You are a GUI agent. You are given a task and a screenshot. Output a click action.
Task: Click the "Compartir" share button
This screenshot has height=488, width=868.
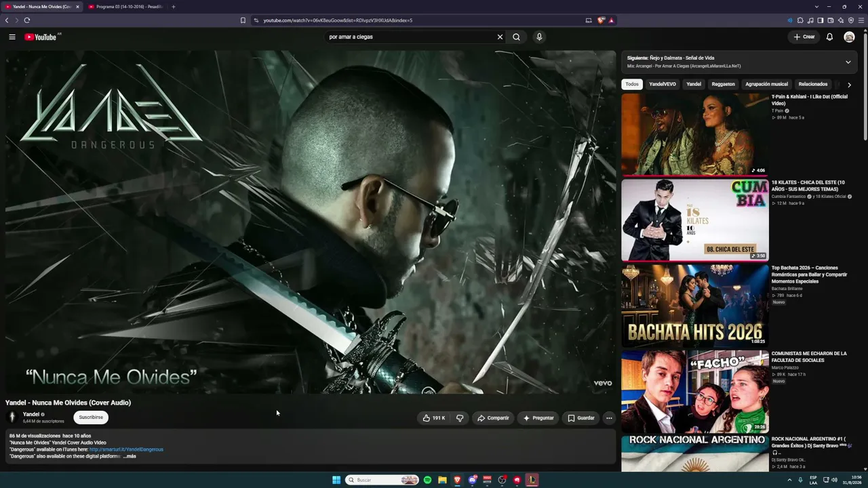[493, 418]
